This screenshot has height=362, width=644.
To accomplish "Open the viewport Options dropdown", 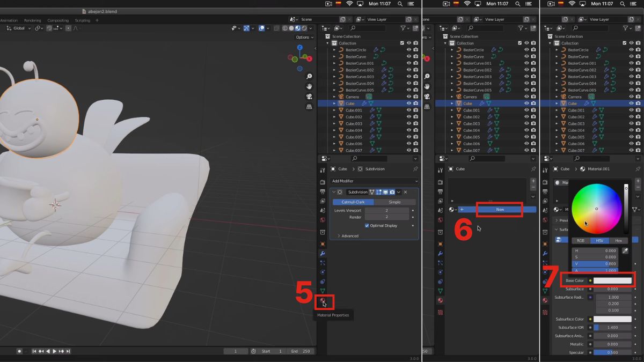I will point(304,37).
